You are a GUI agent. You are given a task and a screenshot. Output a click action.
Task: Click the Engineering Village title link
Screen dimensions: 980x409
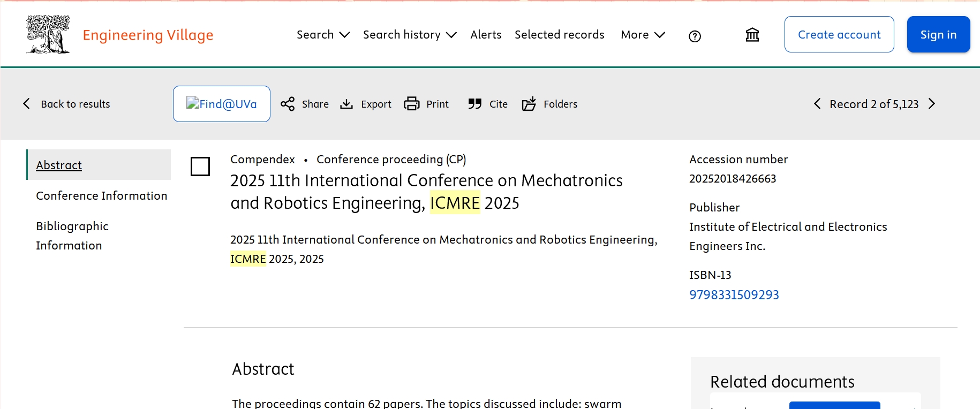click(148, 35)
